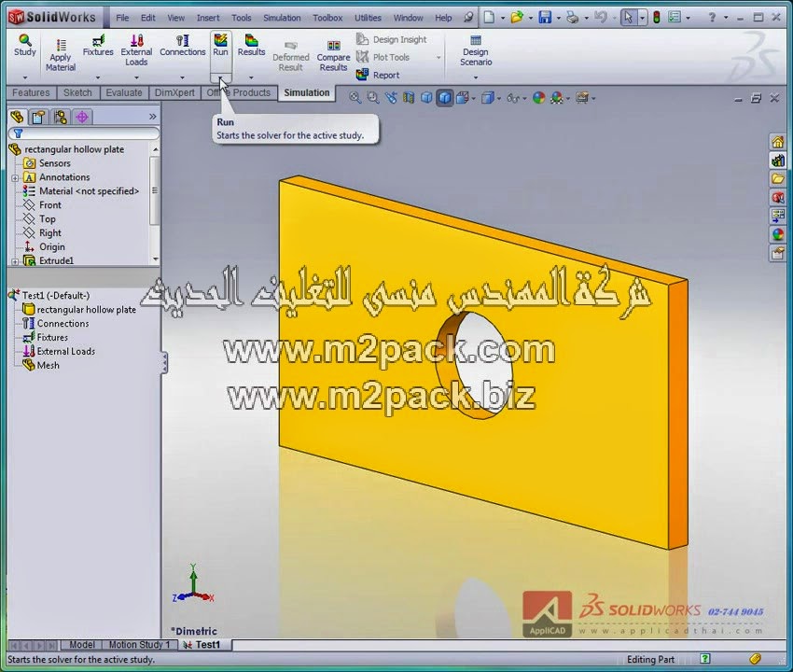Expand the External Loads dropdown arrow
This screenshot has height=672, width=793.
pos(136,77)
